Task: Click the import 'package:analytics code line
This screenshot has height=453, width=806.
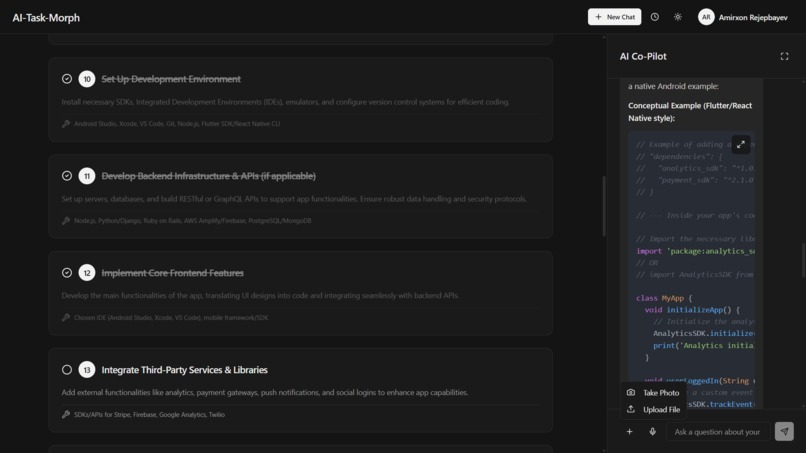Action: [695, 251]
